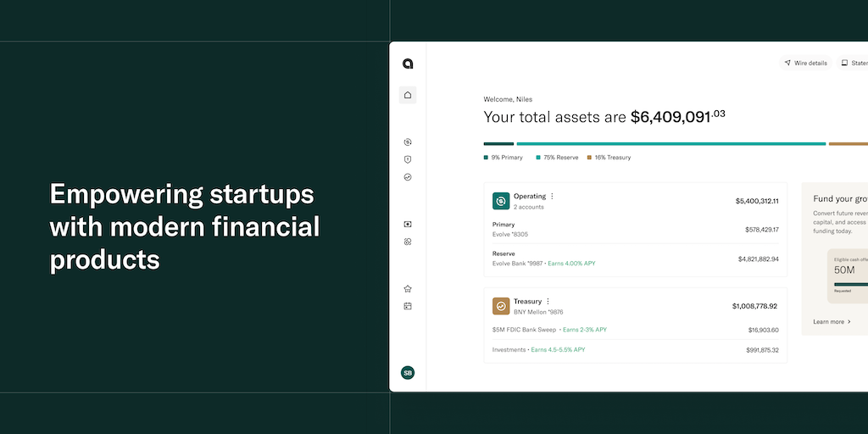
Task: Click the gold Treasury account icon
Action: pos(501,306)
